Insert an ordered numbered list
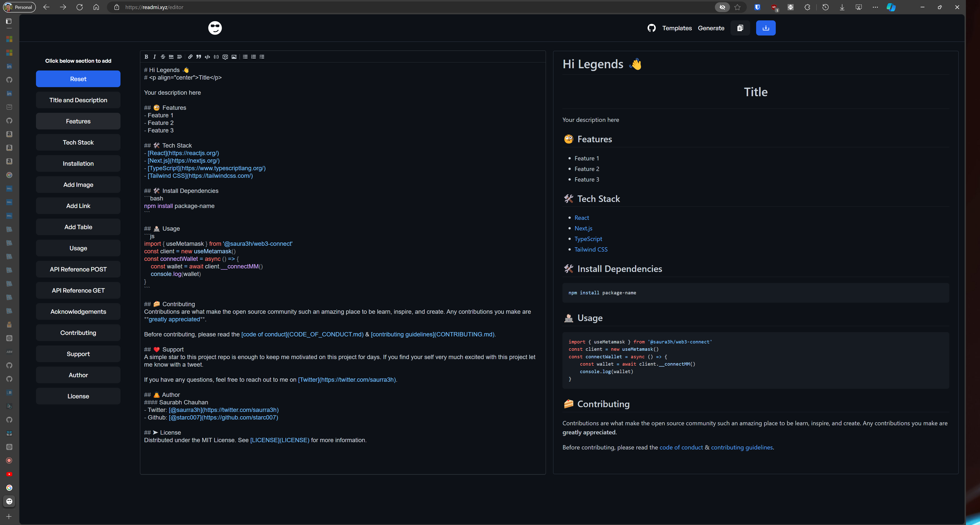This screenshot has width=980, height=525. 253,57
